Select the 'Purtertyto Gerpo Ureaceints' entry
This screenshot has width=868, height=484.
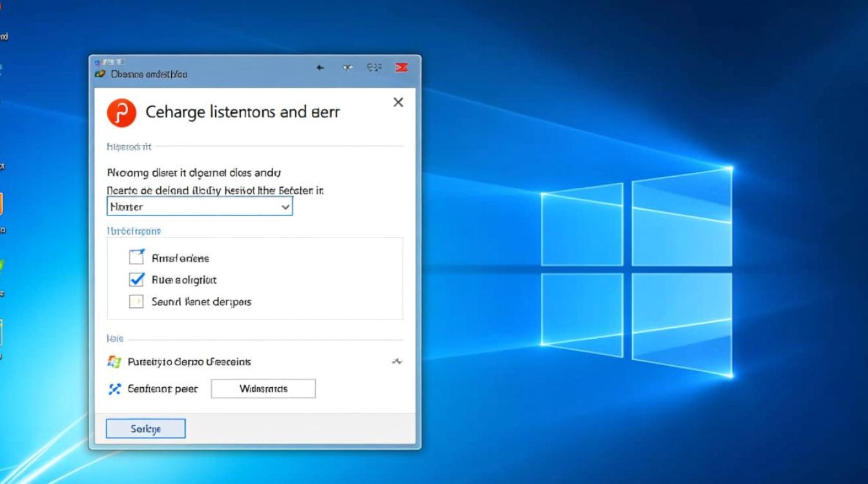(x=189, y=362)
